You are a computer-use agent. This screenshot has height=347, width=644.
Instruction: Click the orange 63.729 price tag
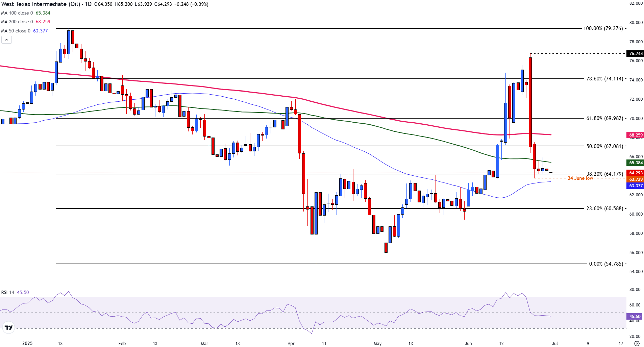pyautogui.click(x=636, y=179)
